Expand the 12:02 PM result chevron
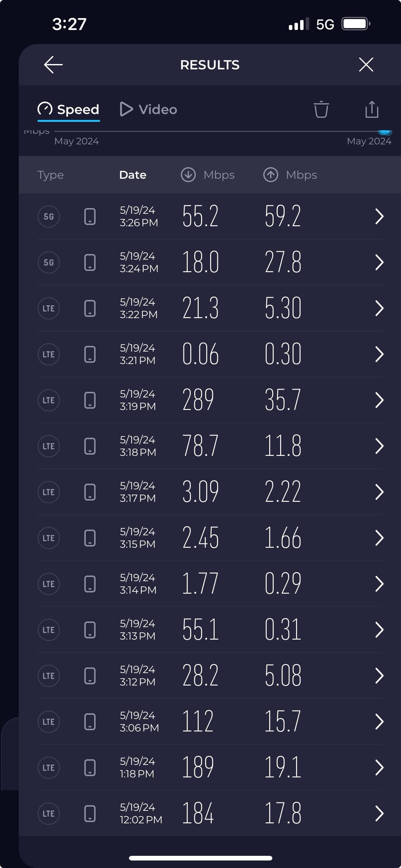 (x=379, y=813)
